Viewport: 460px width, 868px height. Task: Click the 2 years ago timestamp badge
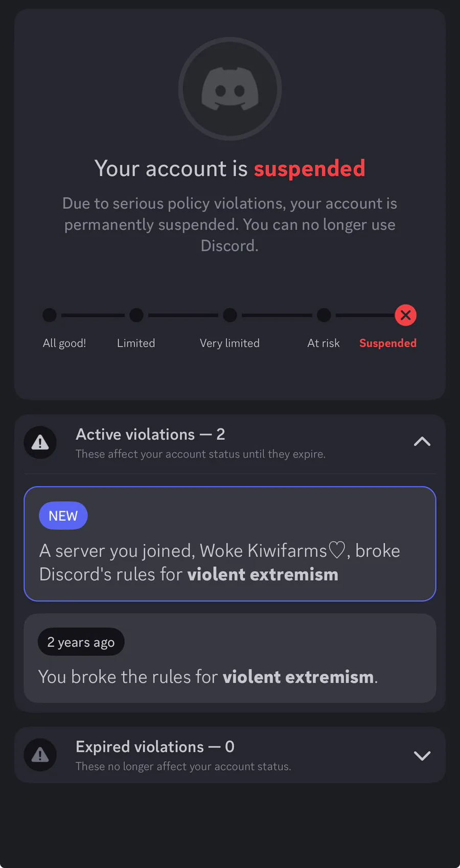pos(81,642)
